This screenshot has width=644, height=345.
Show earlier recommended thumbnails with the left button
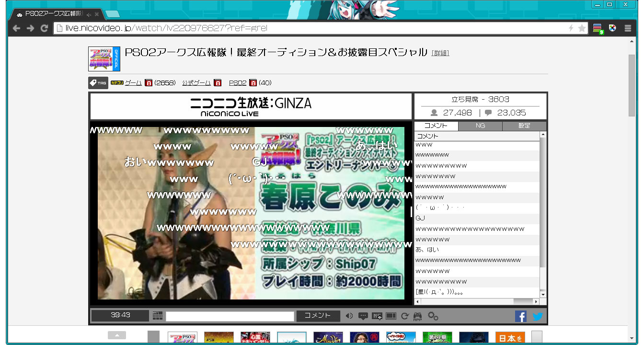pyautogui.click(x=153, y=337)
